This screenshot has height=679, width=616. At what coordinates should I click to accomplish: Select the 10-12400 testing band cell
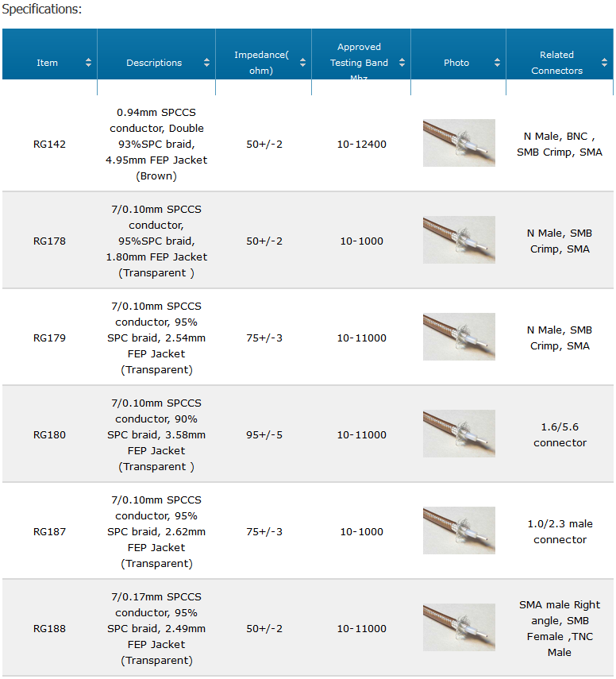tap(361, 145)
